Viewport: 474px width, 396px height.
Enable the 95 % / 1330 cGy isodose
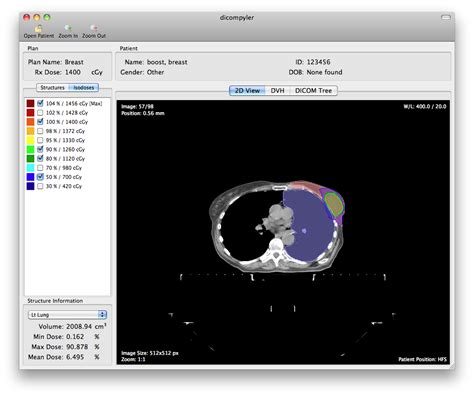[x=40, y=140]
